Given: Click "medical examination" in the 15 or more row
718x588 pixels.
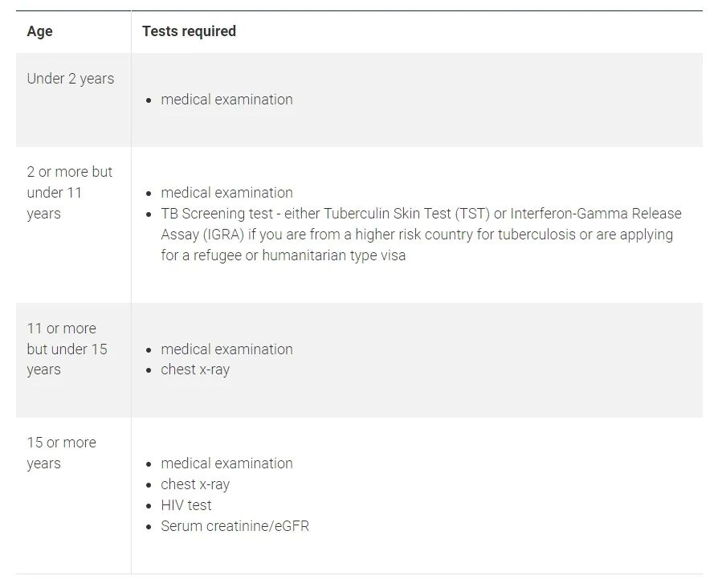Looking at the screenshot, I should click(x=226, y=463).
